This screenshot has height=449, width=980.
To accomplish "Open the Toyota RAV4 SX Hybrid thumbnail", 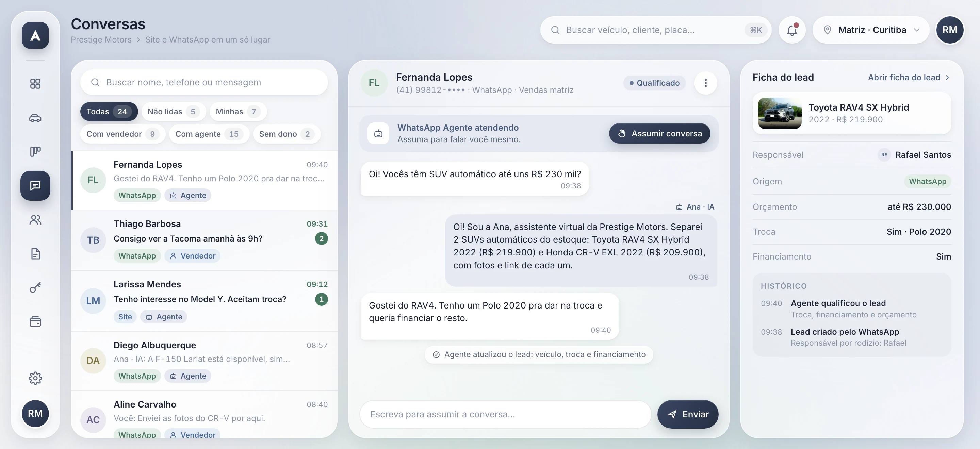I will (780, 113).
